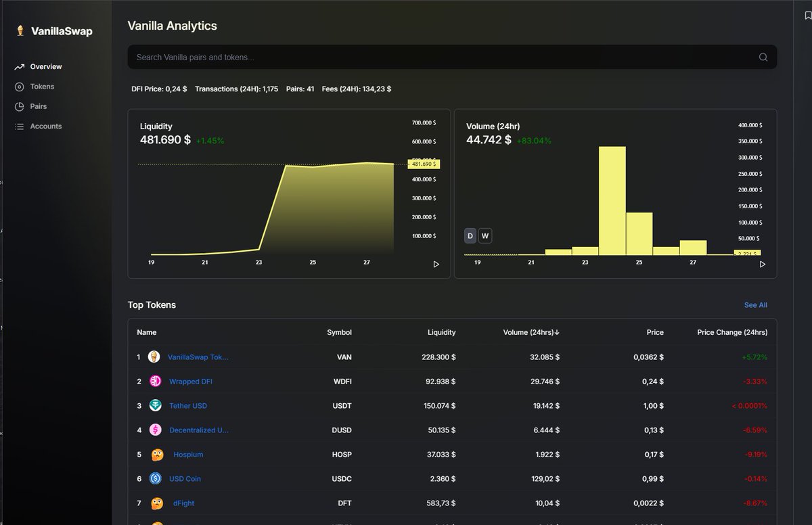Viewport: 812px width, 525px height.
Task: Open the Hospium token link
Action: coord(188,455)
